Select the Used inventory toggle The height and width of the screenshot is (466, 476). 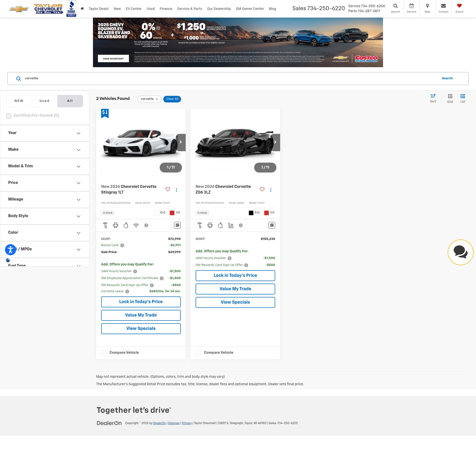click(x=45, y=101)
